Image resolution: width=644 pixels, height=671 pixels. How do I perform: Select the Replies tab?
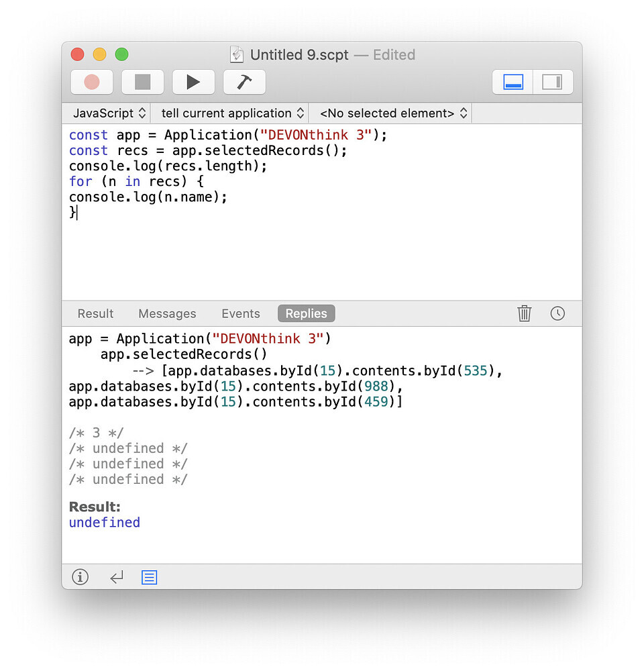coord(306,313)
